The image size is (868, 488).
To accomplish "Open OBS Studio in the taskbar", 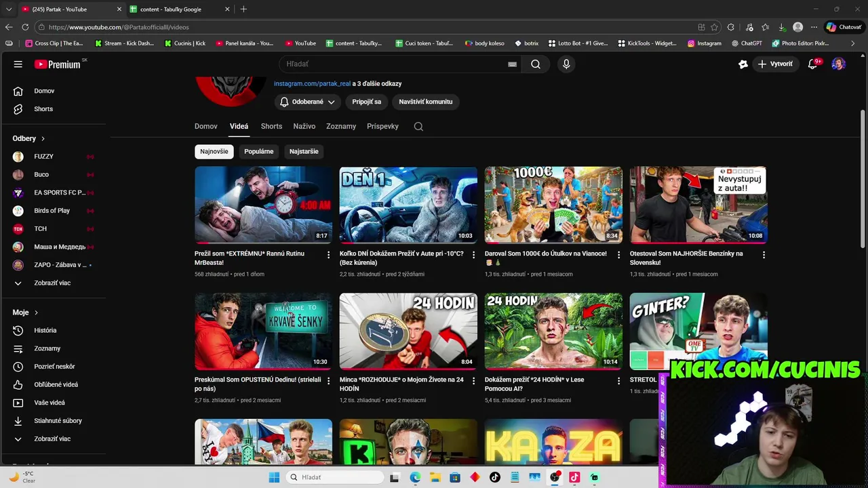I will pos(555,477).
